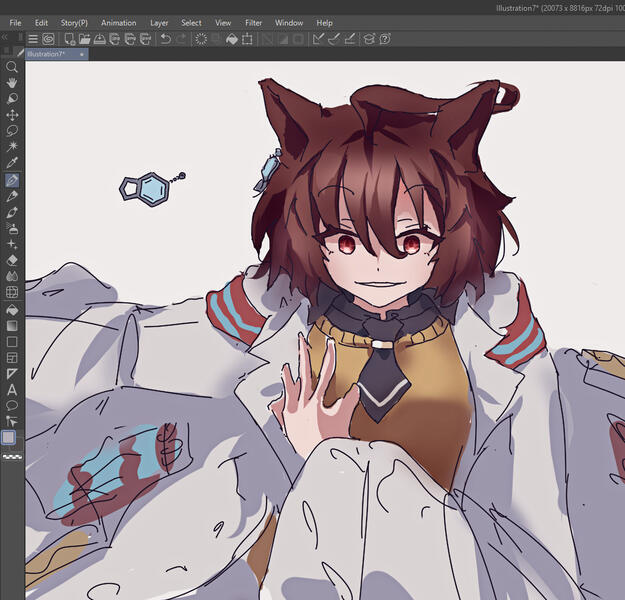Close the Illustration7 canvas tab
Image resolution: width=625 pixels, height=600 pixels.
point(82,54)
